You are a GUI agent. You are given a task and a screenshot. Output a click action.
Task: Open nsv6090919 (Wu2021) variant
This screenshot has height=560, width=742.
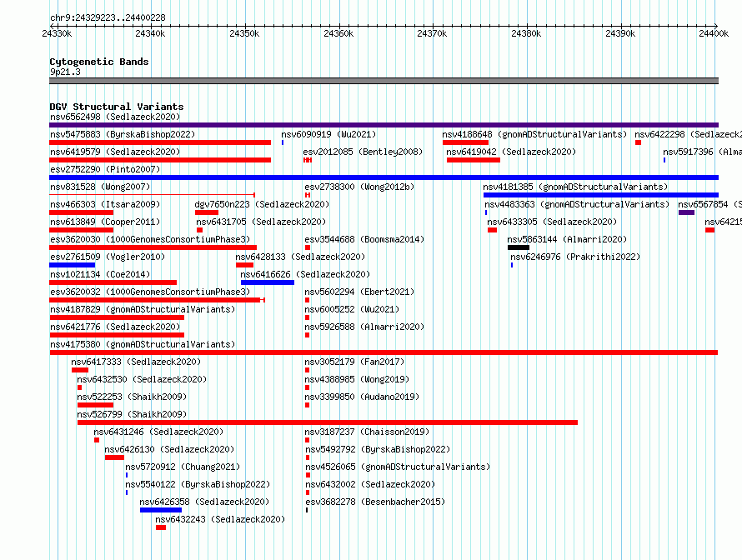click(x=328, y=134)
